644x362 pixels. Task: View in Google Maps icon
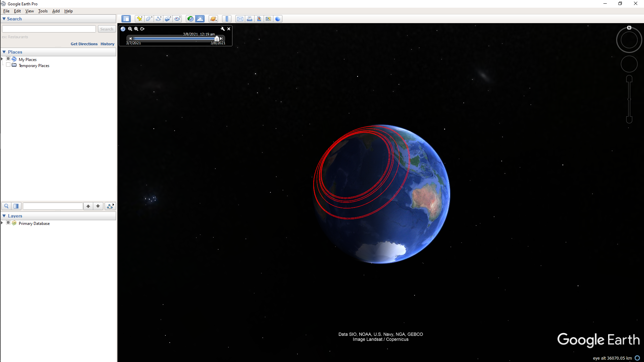pyautogui.click(x=268, y=19)
